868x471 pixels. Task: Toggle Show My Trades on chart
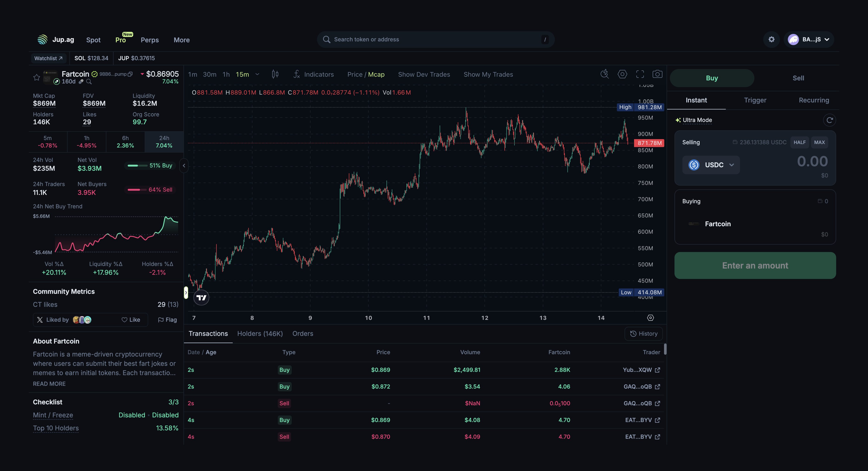(x=488, y=75)
